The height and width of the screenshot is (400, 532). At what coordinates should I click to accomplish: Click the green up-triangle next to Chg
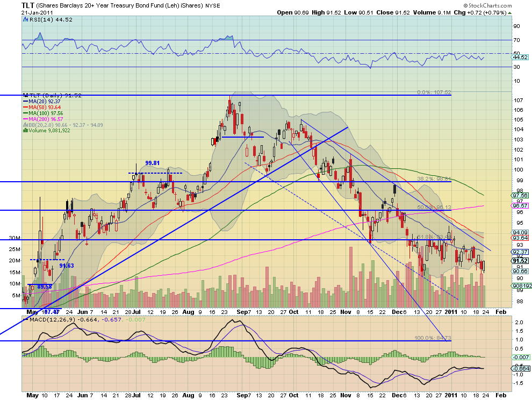point(509,12)
